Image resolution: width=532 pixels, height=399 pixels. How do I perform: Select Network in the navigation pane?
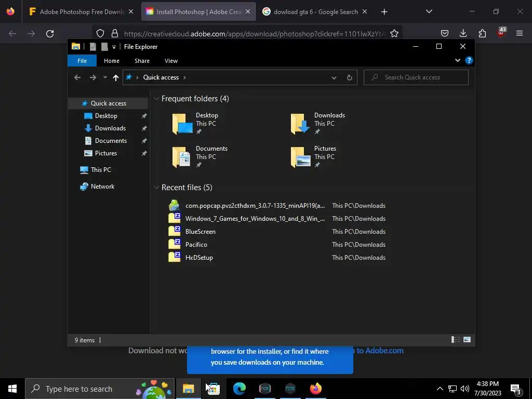coord(102,187)
